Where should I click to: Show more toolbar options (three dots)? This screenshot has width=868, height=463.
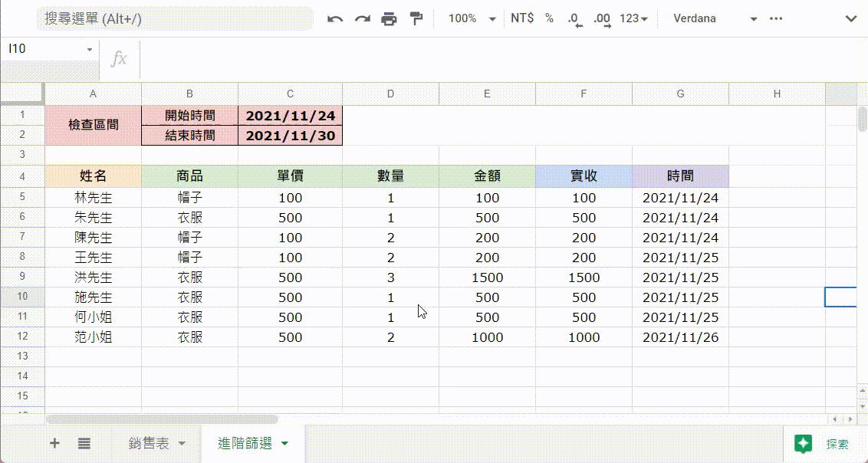[777, 18]
